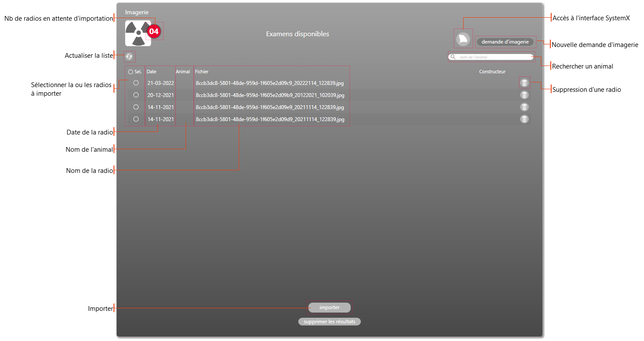Click the importer button
Viewport: 644px width, 341px height.
(x=329, y=307)
